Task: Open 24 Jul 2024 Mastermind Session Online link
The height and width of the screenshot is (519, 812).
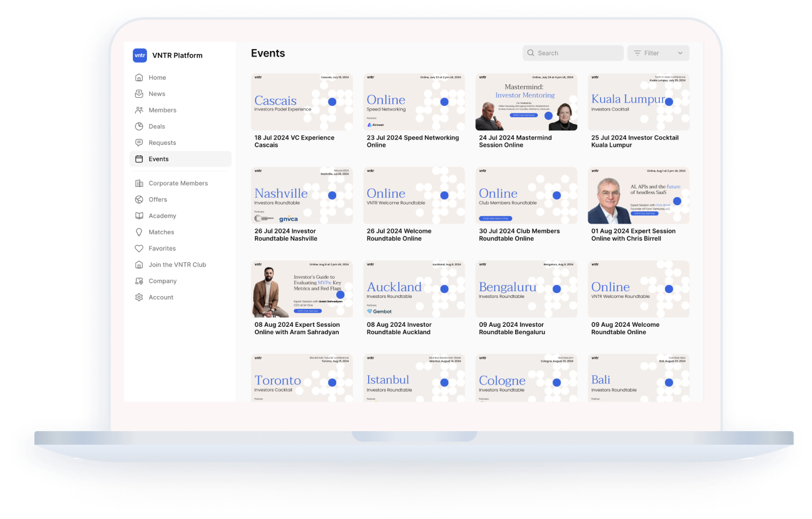Action: tap(516, 141)
